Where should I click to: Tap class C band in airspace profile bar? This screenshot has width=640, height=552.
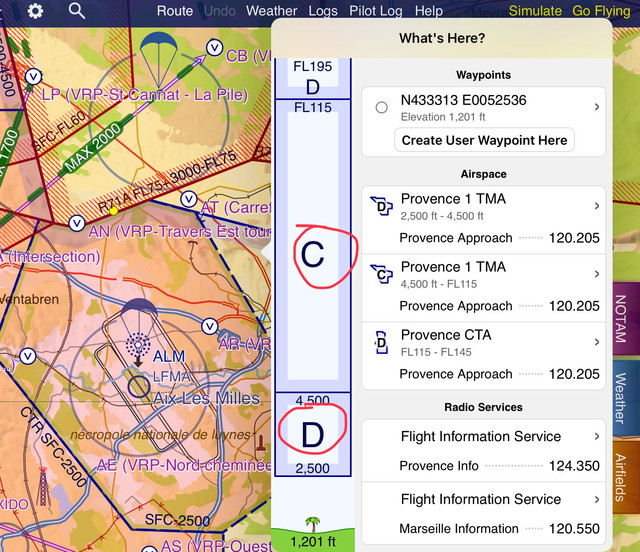point(313,246)
